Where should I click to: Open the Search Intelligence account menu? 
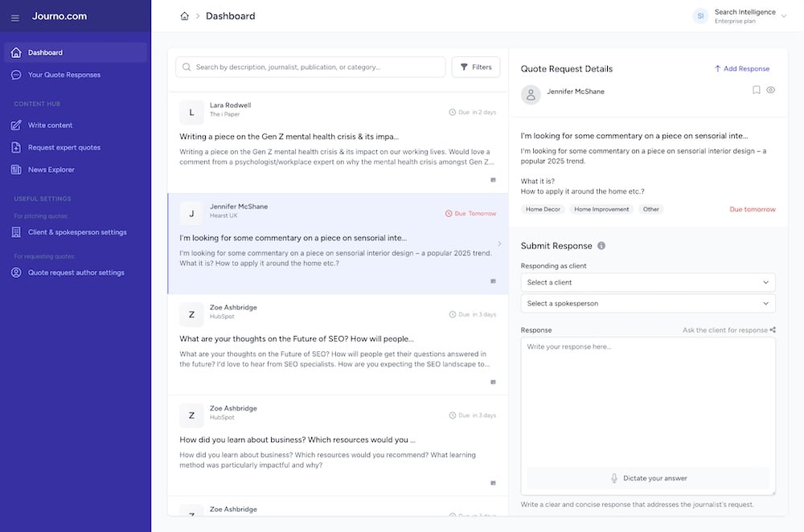click(740, 16)
